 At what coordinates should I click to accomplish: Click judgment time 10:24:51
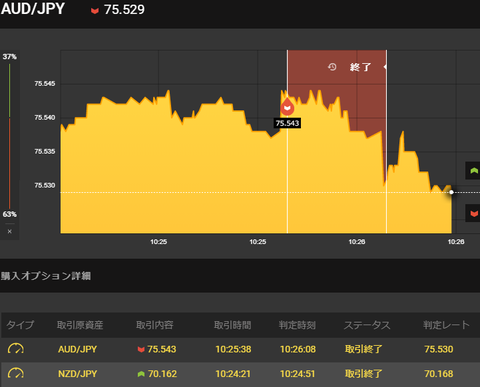pyautogui.click(x=298, y=374)
